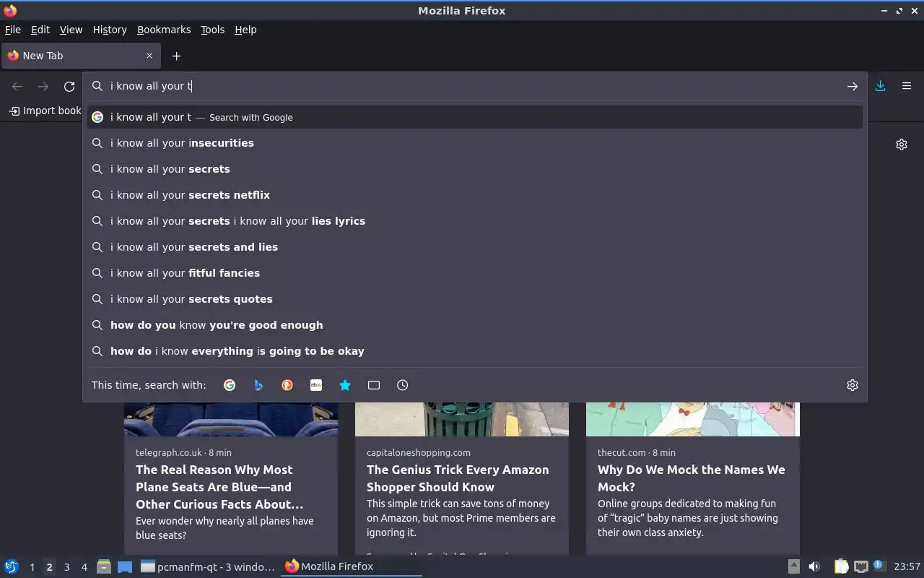
Task: Open the Tools menu
Action: click(212, 30)
